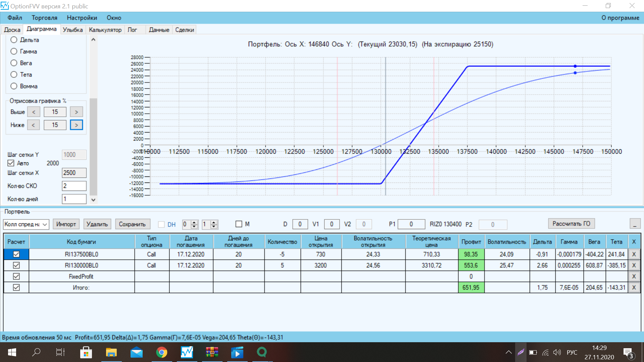Collapse the portfolio panel with underscore button
The height and width of the screenshot is (362, 644).
click(635, 224)
